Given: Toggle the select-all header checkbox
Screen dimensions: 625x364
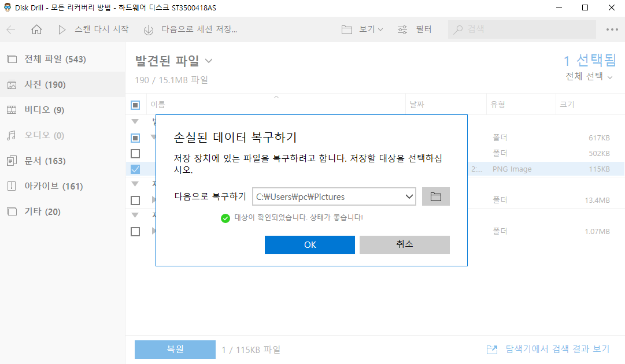Looking at the screenshot, I should point(135,105).
